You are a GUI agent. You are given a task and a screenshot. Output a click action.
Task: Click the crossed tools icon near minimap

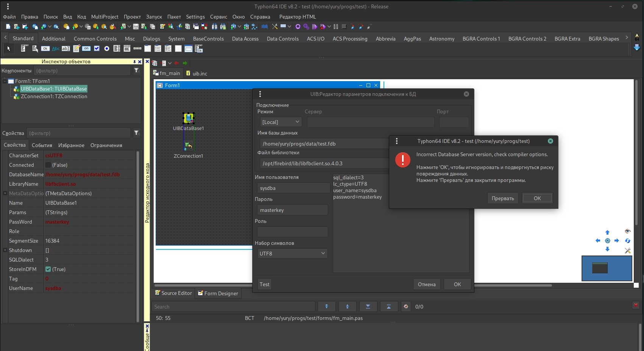[x=627, y=251]
